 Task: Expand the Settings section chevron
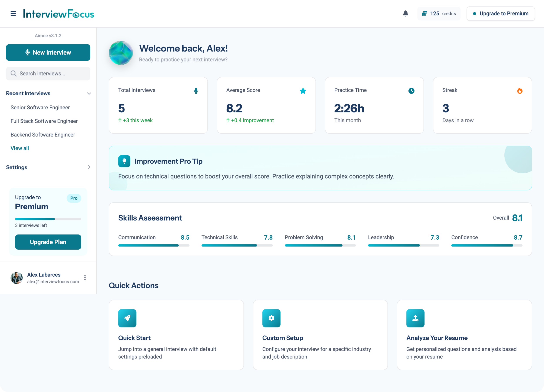tap(89, 167)
